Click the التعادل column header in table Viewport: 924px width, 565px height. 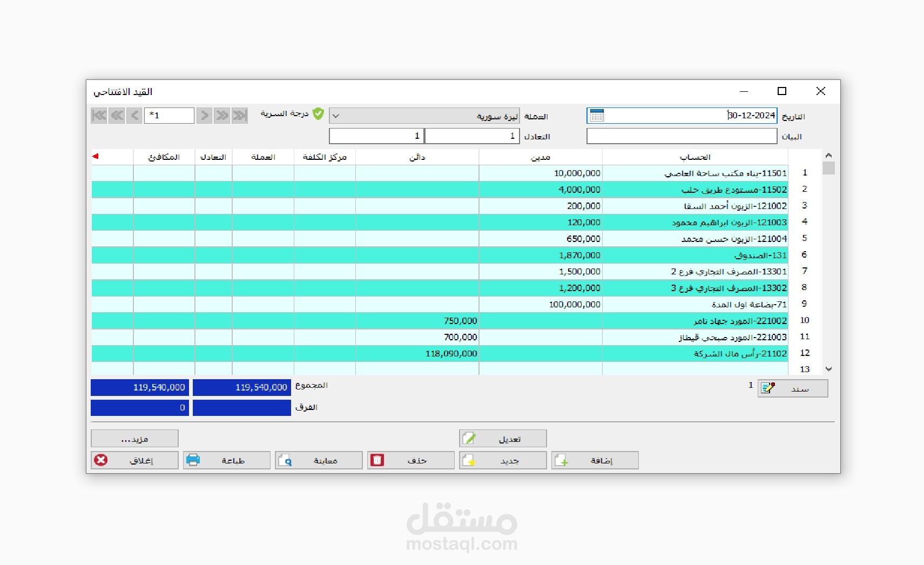click(x=213, y=157)
